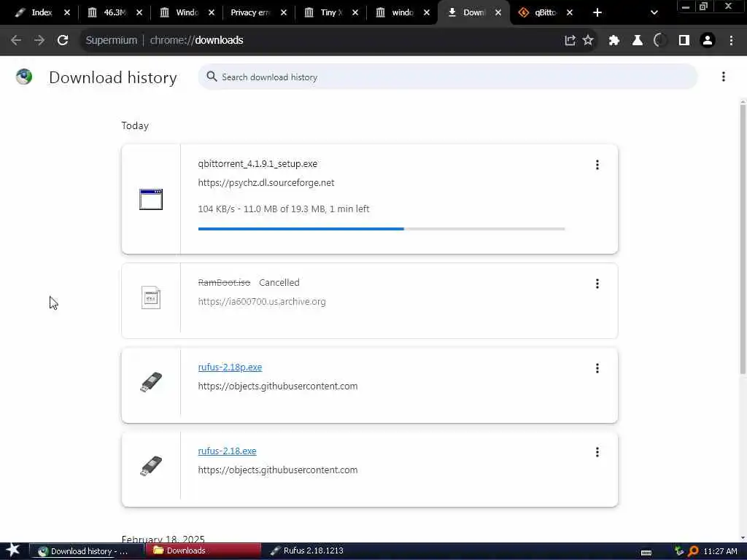Open the extensions puzzle icon
747x560 pixels.
(614, 41)
